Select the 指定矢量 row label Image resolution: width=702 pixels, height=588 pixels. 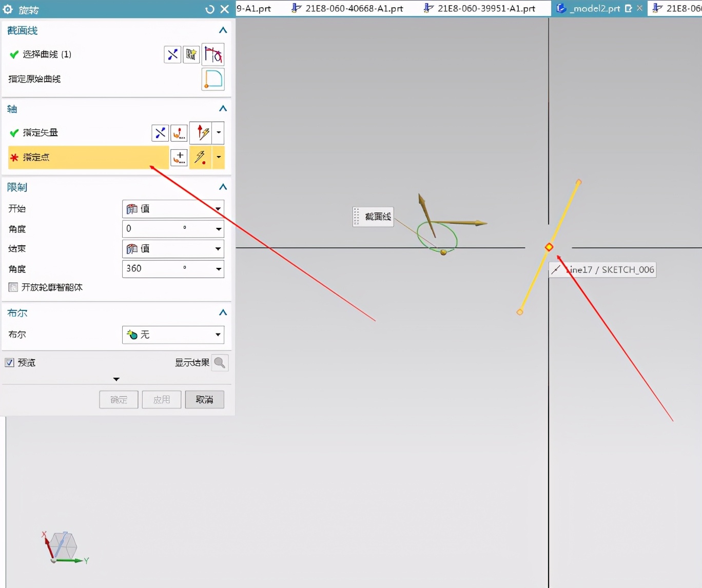coord(41,133)
